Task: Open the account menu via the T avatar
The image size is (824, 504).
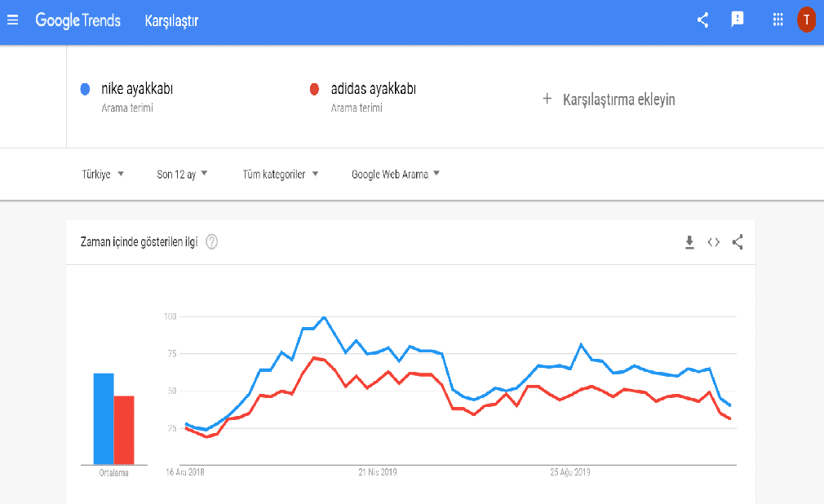Action: (806, 20)
